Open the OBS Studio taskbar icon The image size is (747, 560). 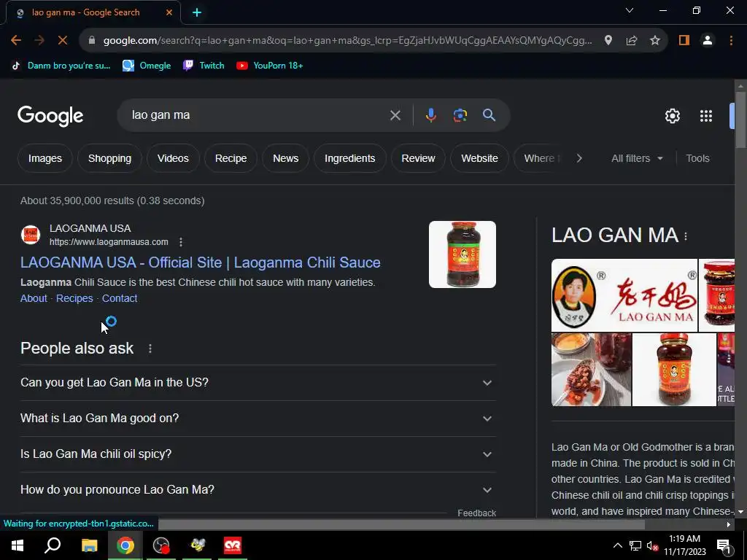pyautogui.click(x=161, y=545)
